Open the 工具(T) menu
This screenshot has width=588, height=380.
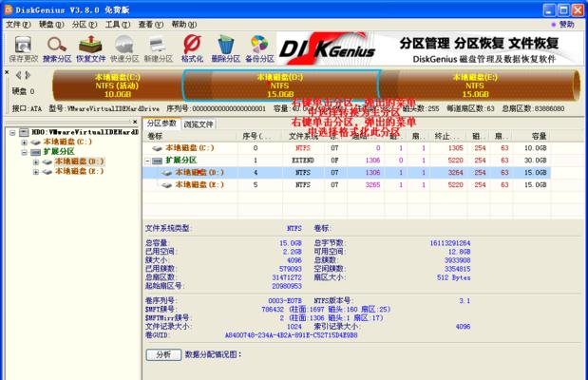118,25
